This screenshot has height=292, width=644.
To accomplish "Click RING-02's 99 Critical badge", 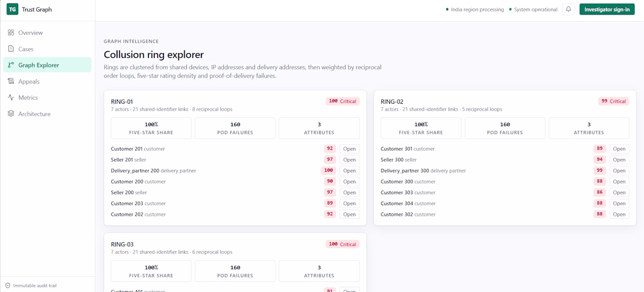I will 614,101.
